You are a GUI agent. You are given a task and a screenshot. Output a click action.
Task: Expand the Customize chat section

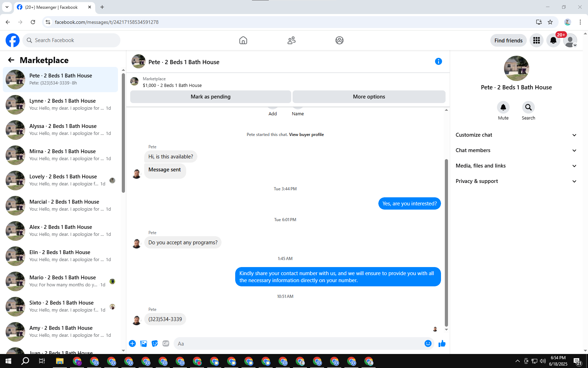(516, 135)
